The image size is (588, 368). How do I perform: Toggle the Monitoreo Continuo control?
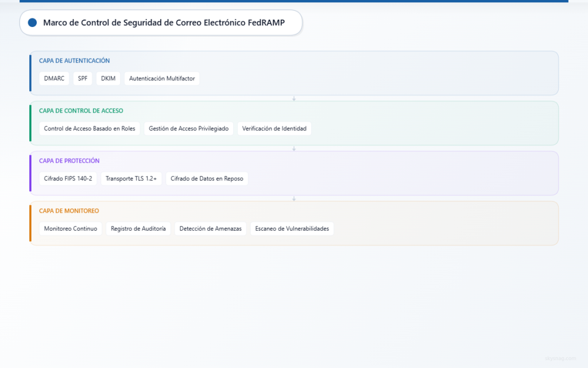[70, 228]
